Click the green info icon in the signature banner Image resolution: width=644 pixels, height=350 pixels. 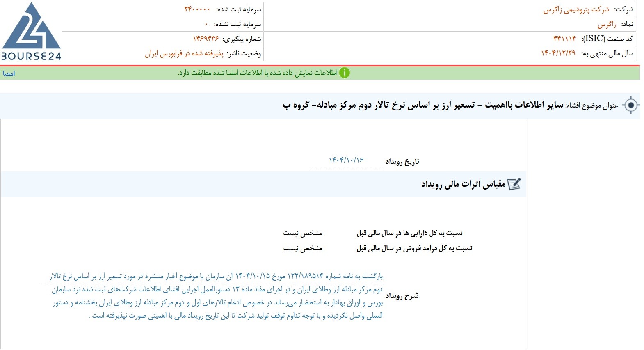[x=345, y=73]
